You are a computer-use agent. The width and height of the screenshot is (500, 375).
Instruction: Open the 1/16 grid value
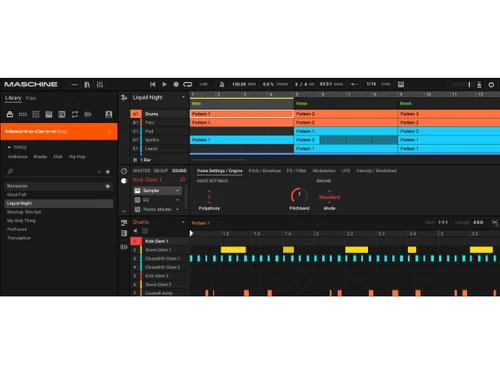pyautogui.click(x=371, y=84)
